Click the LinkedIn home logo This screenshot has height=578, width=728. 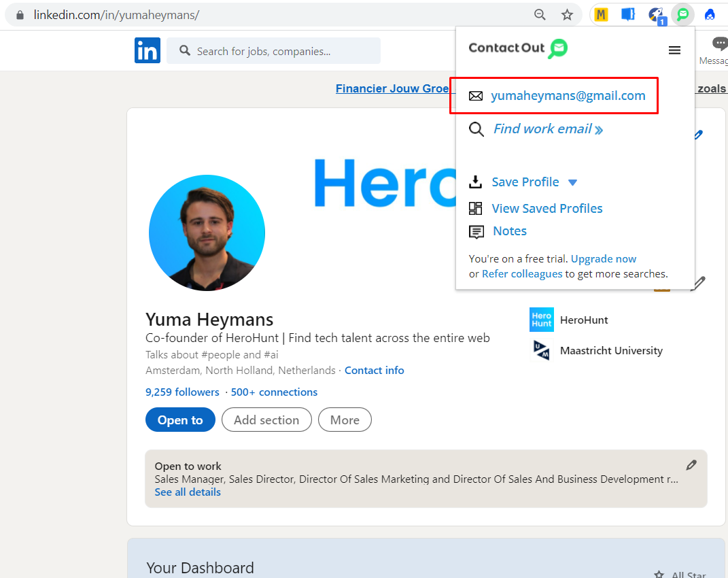(148, 51)
